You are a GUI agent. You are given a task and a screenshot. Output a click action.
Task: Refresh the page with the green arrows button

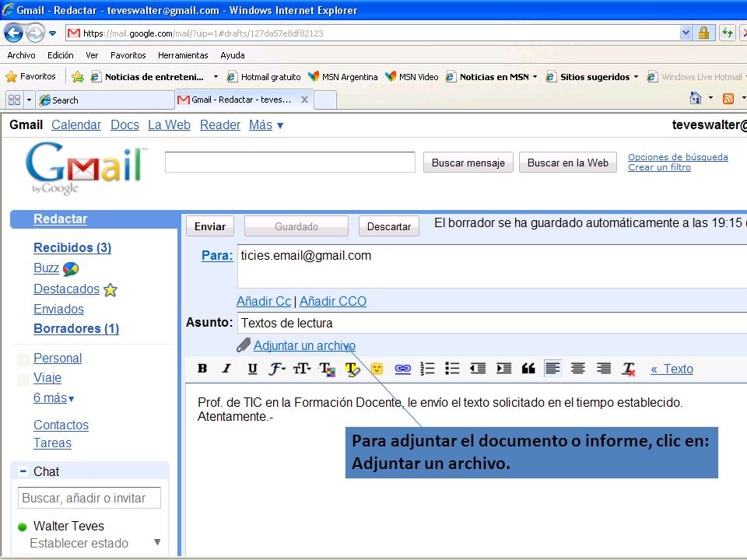pyautogui.click(x=728, y=33)
